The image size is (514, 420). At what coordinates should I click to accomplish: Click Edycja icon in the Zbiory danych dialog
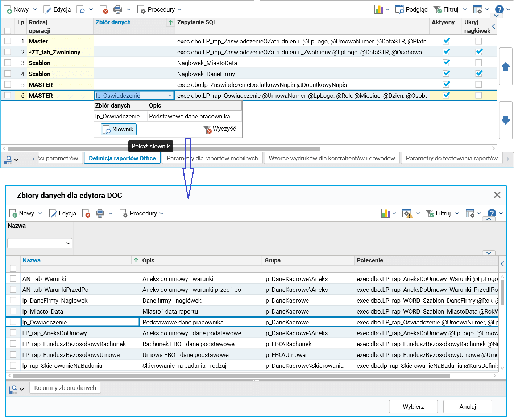click(53, 213)
